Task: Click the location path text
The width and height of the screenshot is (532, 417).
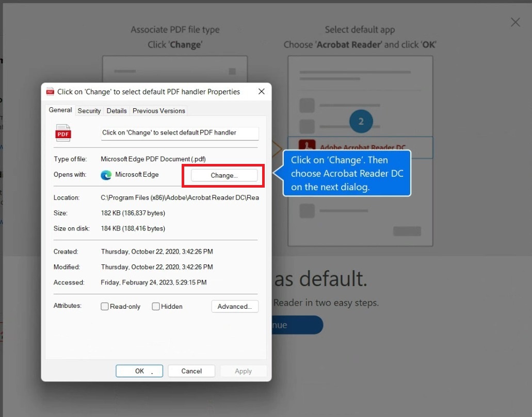Action: click(x=180, y=197)
